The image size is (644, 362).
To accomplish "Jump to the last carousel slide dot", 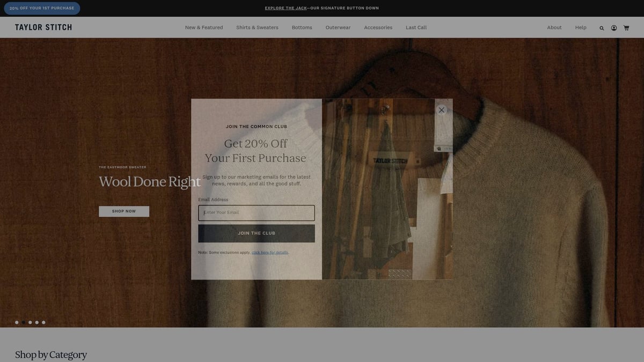I will point(43,322).
